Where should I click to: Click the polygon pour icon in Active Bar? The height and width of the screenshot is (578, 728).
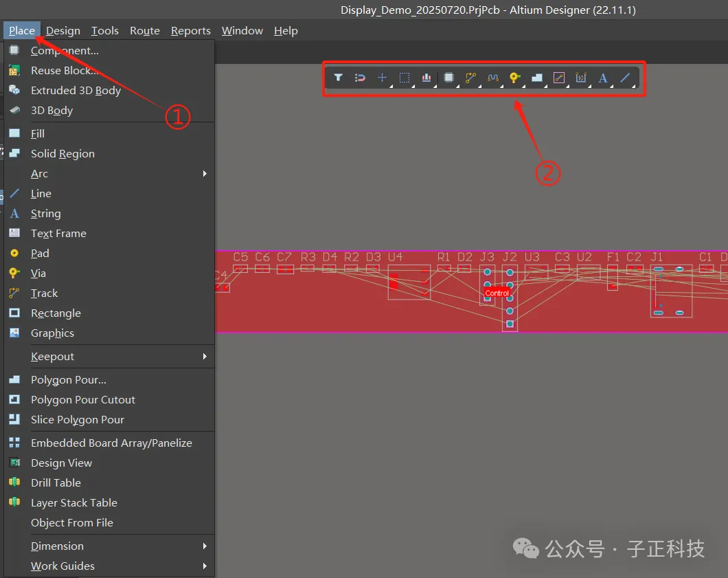coord(536,78)
